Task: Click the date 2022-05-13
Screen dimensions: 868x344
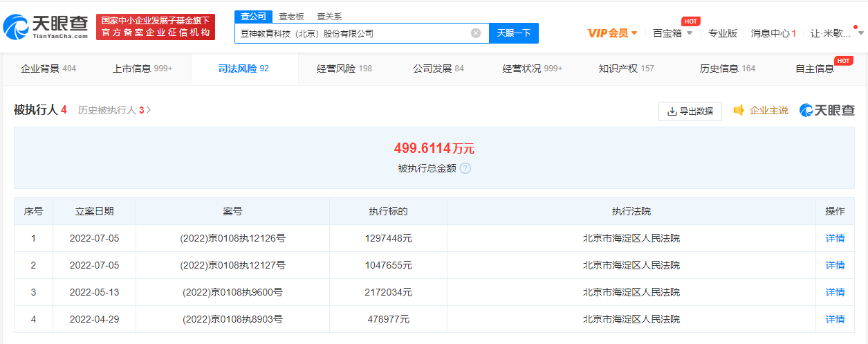Action: (x=94, y=292)
